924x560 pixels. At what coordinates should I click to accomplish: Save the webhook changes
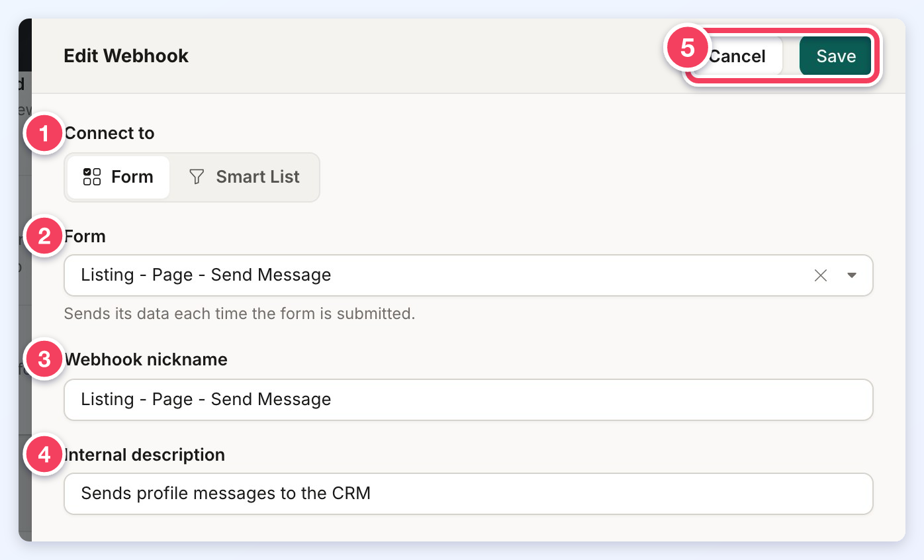[x=836, y=56]
